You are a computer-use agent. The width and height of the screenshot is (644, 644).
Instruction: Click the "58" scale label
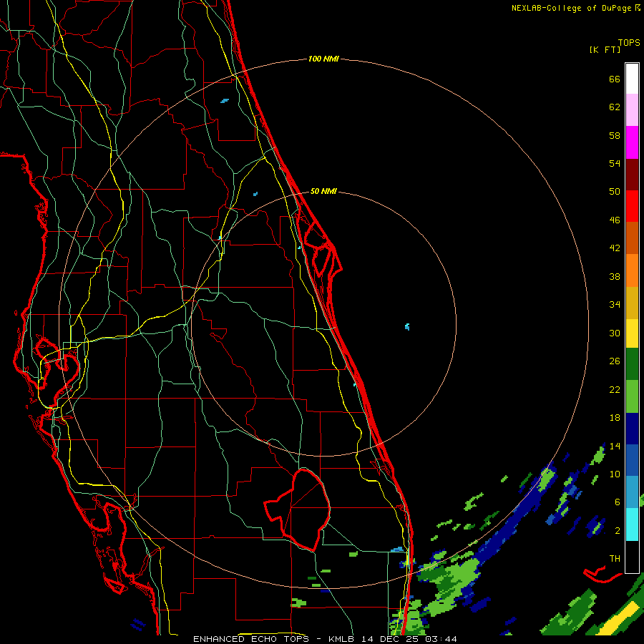[x=615, y=135]
